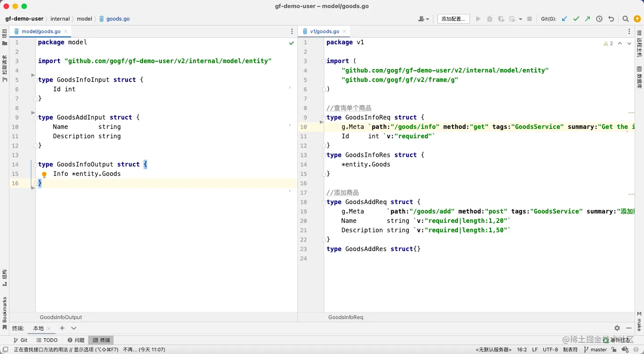The image size is (644, 354).
Task: Open terminal settings gear
Action: pyautogui.click(x=617, y=328)
